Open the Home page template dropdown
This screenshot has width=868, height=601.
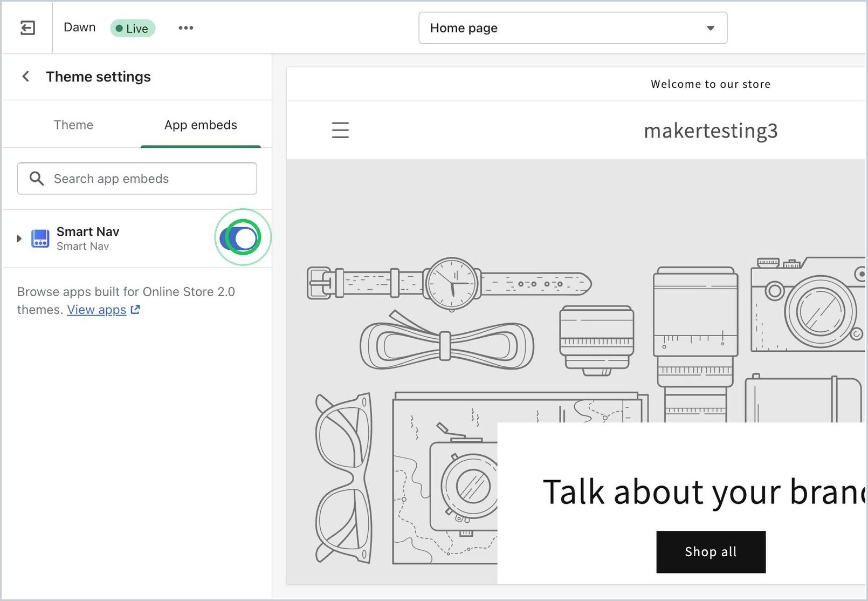click(573, 28)
